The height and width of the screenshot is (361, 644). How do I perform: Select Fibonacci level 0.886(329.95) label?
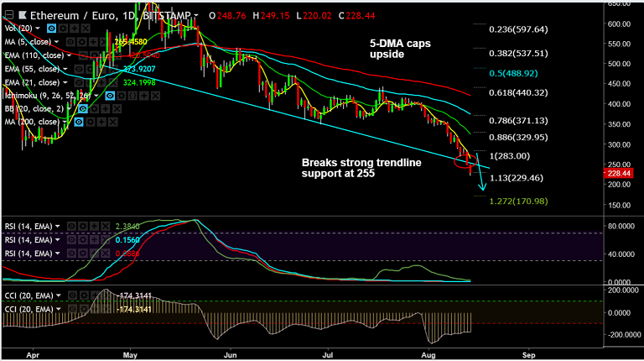pos(518,138)
